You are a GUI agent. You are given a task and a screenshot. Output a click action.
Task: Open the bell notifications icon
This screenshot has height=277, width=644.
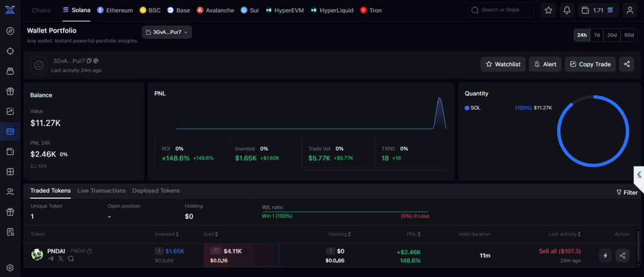(x=567, y=10)
